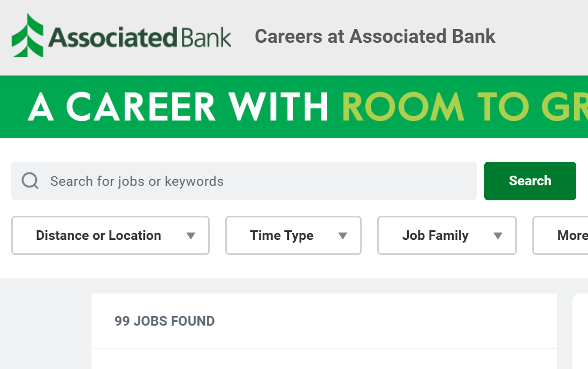Click the Job Family filter label
This screenshot has width=588, height=369.
(436, 235)
